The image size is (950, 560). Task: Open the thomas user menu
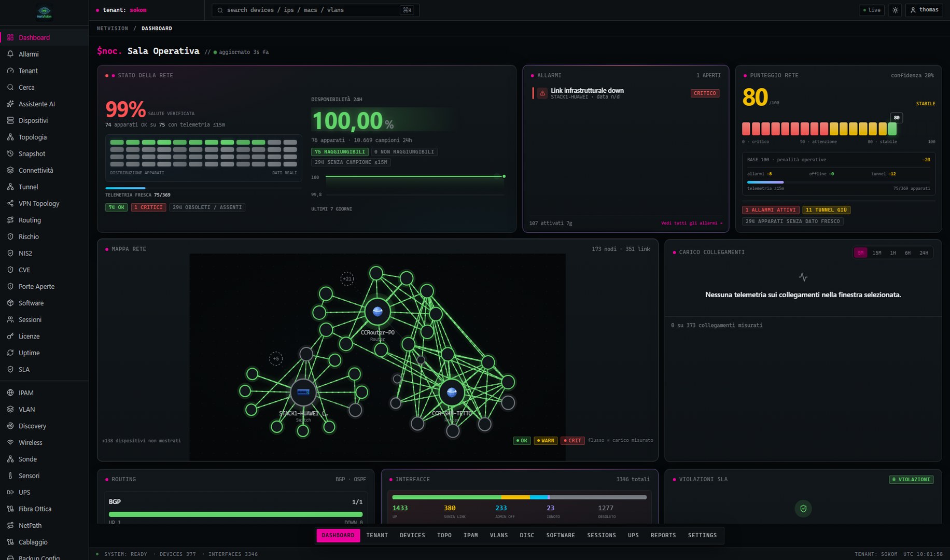[x=924, y=10]
